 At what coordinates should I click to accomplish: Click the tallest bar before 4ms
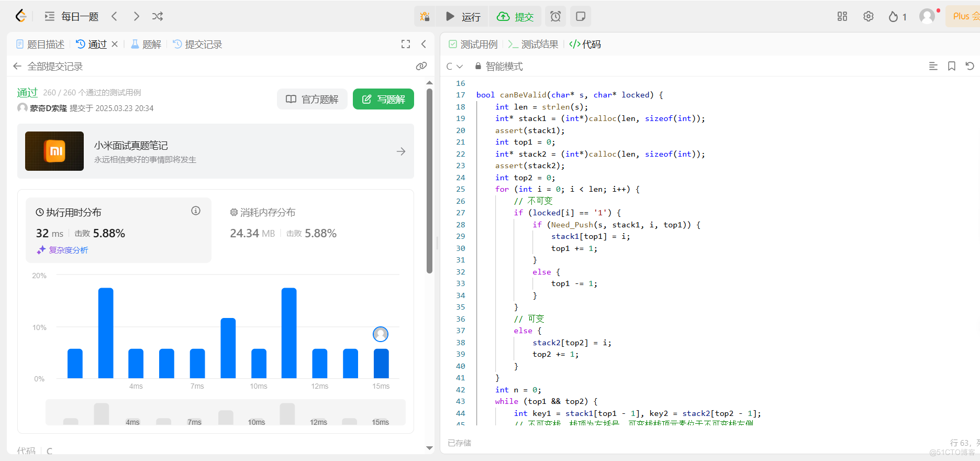point(106,333)
